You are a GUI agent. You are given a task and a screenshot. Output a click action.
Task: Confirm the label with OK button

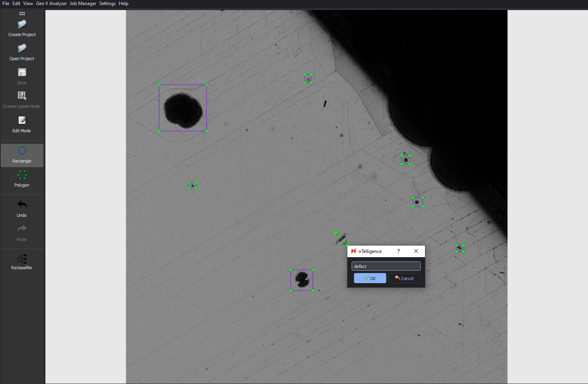370,278
